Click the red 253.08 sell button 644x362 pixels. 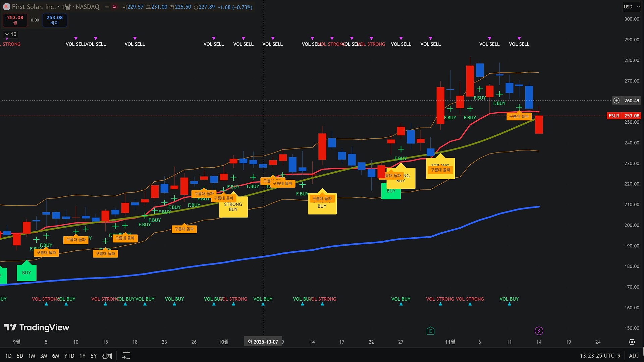[15, 20]
